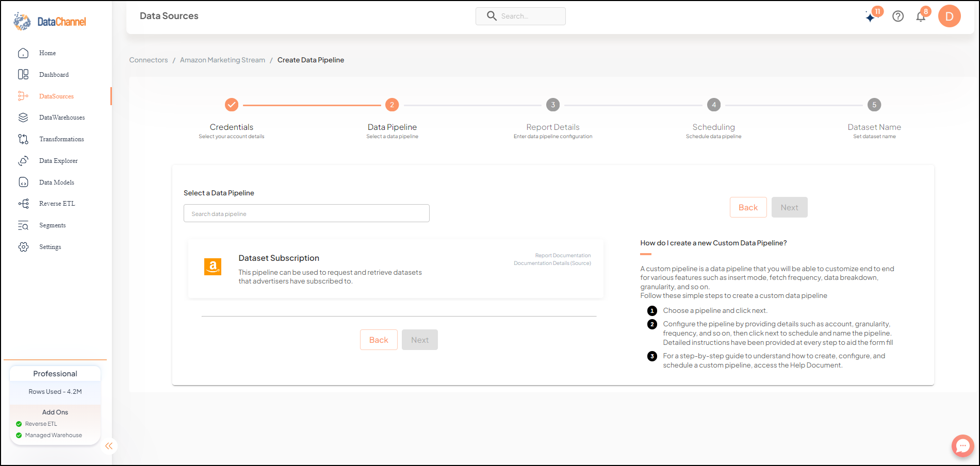Click the DataChannel logo
Image resolution: width=980 pixels, height=466 pixels.
(50, 21)
